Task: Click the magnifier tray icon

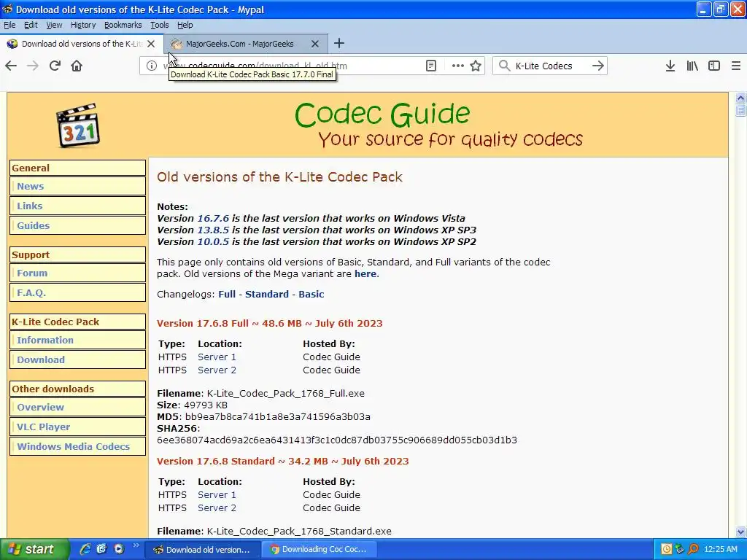Action: click(693, 550)
